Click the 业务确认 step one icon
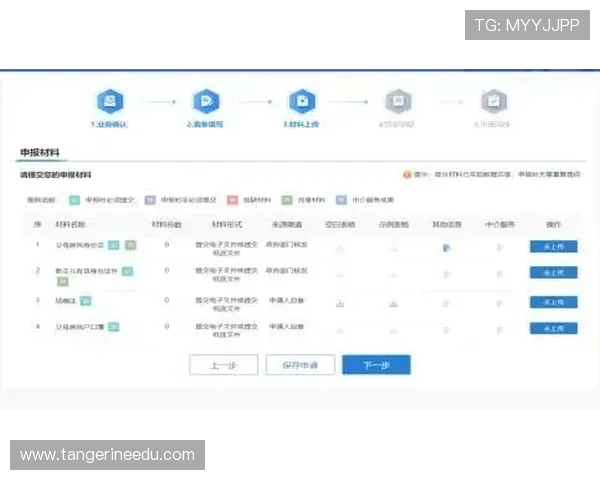Image resolution: width=600 pixels, height=480 pixels. pyautogui.click(x=108, y=101)
